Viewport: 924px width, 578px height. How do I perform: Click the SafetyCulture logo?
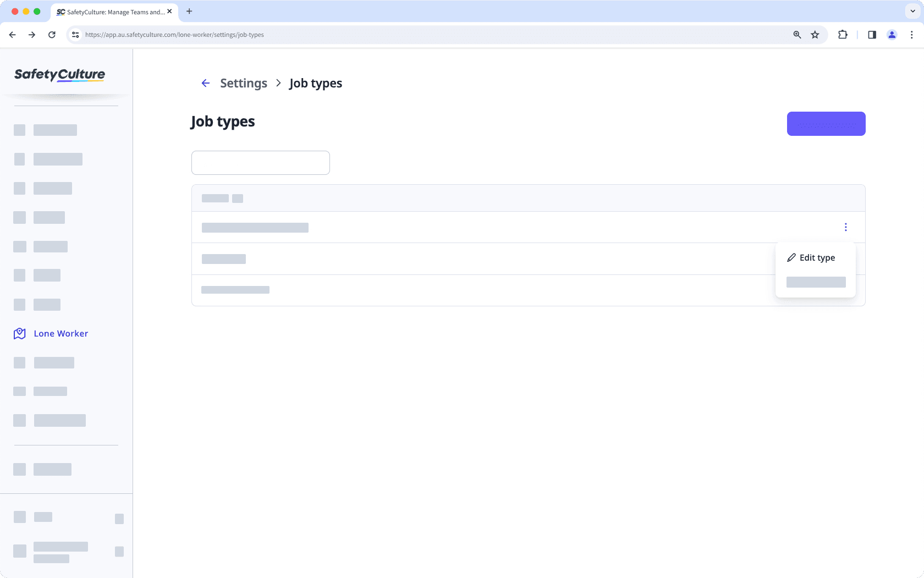59,75
